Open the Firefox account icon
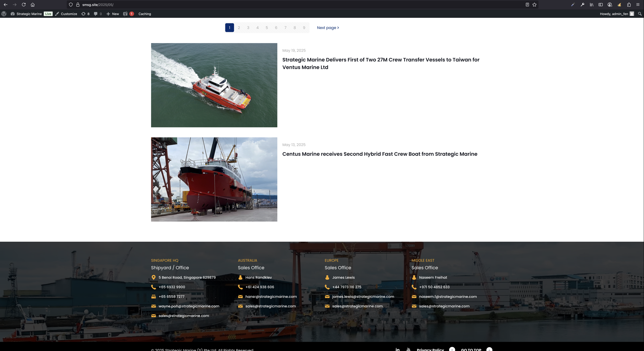This screenshot has height=351, width=644. pyautogui.click(x=610, y=5)
